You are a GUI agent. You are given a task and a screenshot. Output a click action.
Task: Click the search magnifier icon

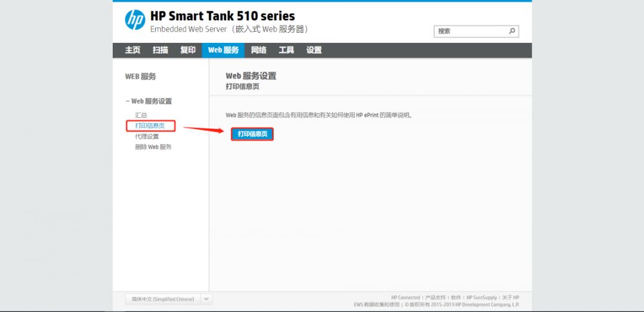click(512, 31)
